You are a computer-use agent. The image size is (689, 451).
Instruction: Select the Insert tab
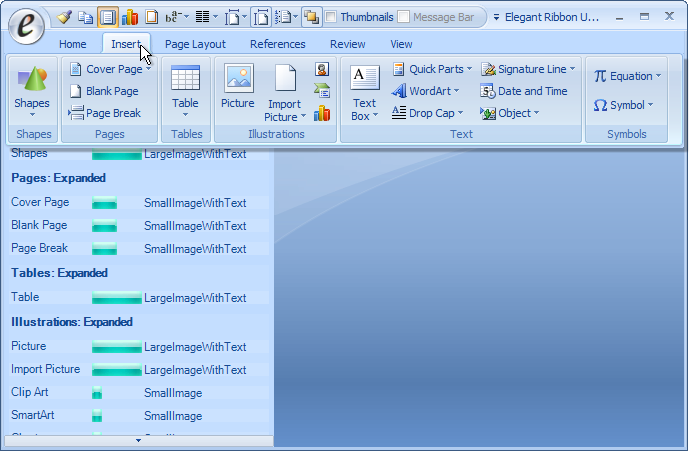(x=126, y=44)
